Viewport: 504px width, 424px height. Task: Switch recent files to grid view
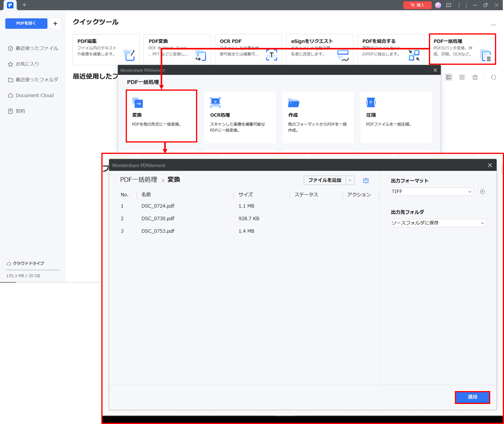[x=462, y=77]
